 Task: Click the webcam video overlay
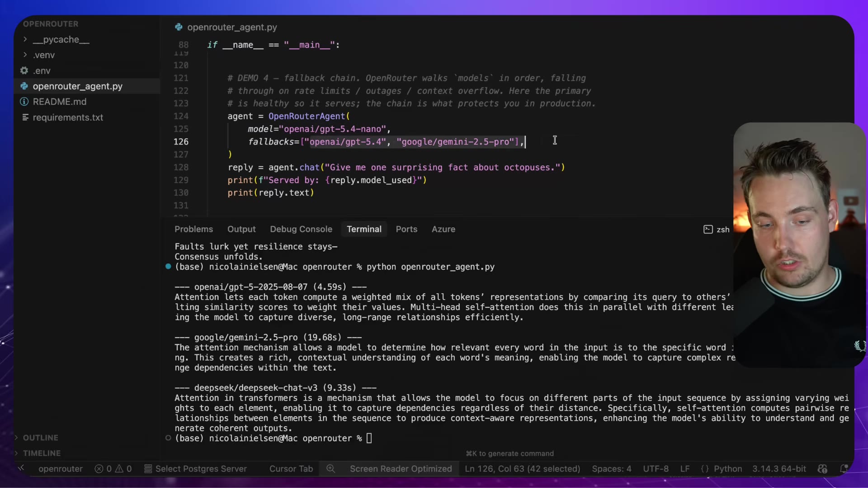pos(799,245)
